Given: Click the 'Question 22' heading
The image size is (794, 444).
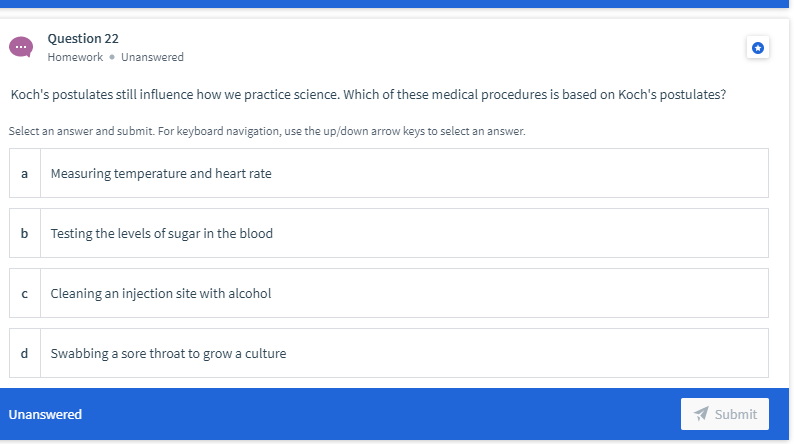Looking at the screenshot, I should pyautogui.click(x=83, y=38).
